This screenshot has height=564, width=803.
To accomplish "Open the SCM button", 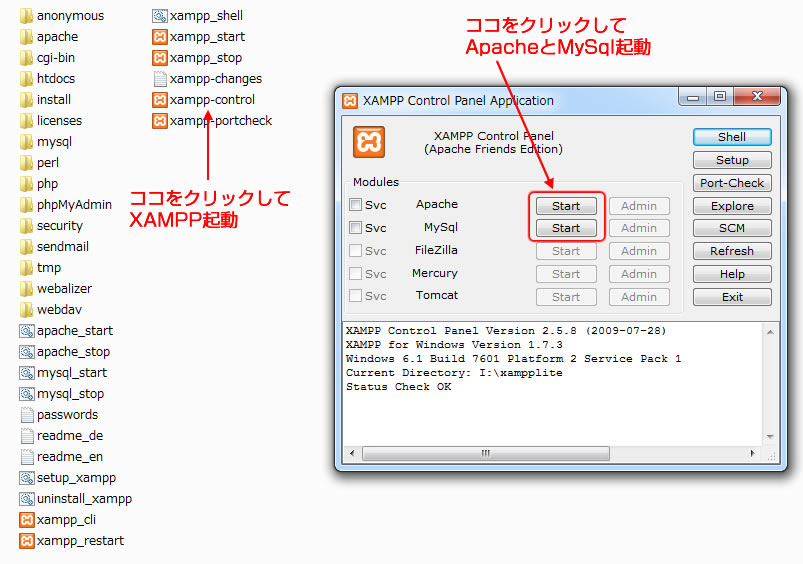I will (732, 228).
